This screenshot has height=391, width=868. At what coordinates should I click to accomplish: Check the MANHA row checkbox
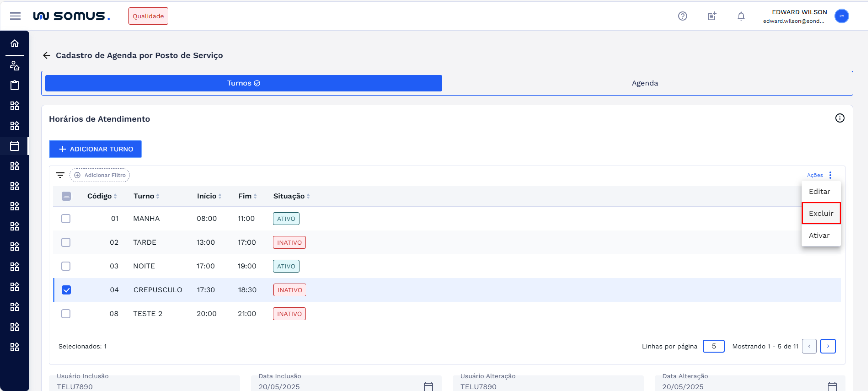pos(66,218)
